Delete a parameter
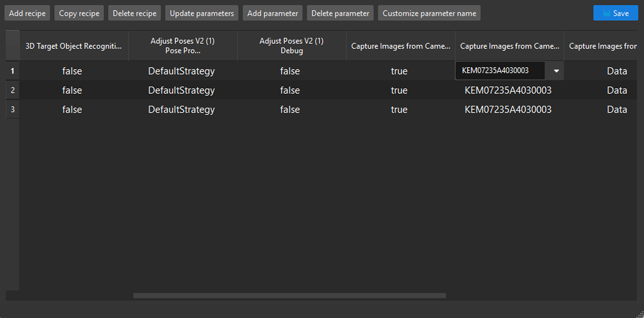The image size is (644, 318). point(340,13)
